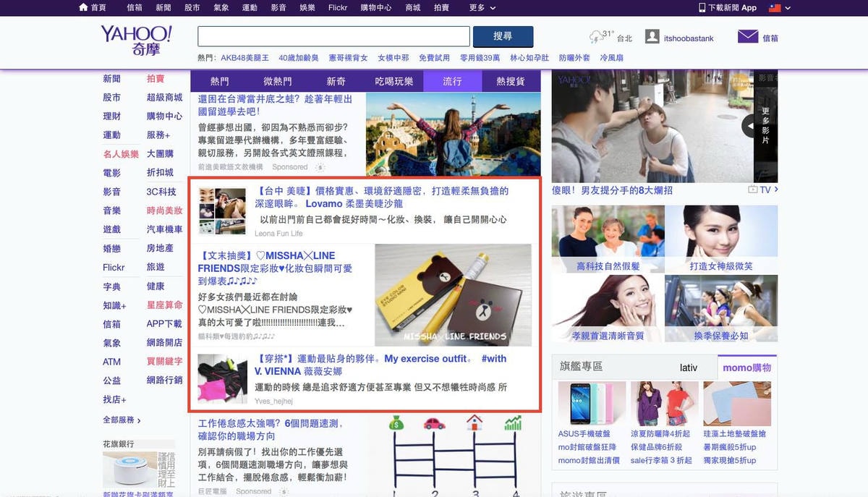Image resolution: width=868 pixels, height=497 pixels.
Task: Switch to the 吃喝玩樂 tab
Action: [394, 81]
